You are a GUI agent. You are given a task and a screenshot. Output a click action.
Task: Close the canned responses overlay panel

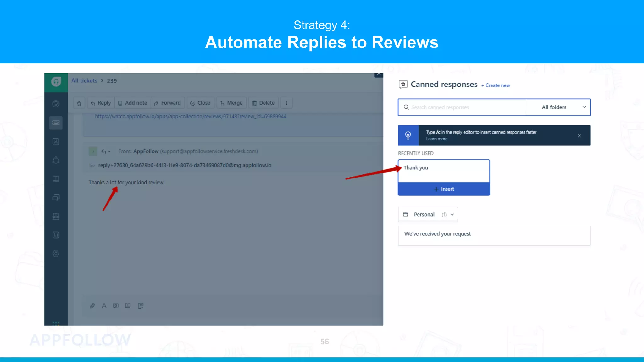[379, 74]
